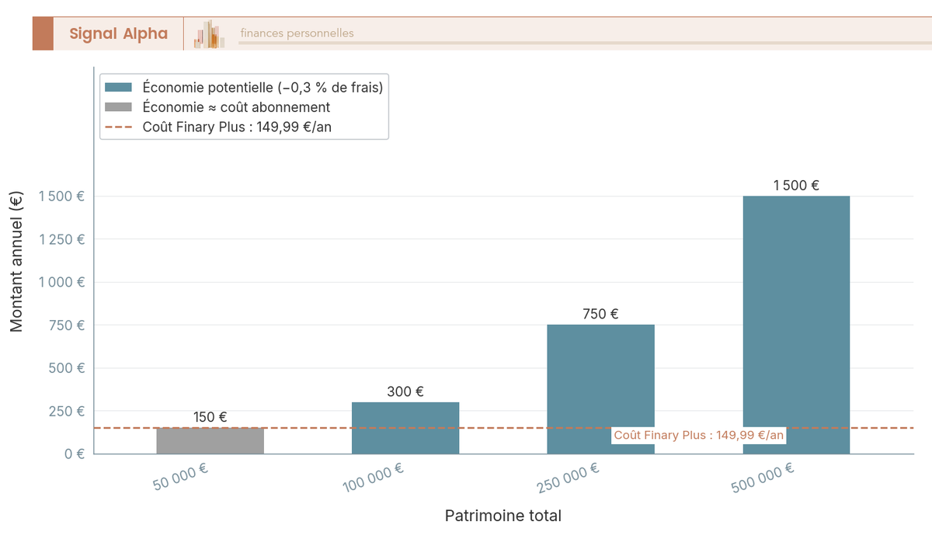932x560 pixels.
Task: Open the Signal Alpha brand link
Action: coord(118,33)
